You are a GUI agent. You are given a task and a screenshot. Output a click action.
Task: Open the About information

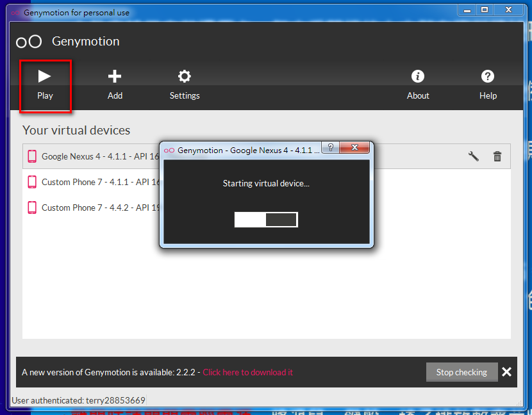[418, 85]
